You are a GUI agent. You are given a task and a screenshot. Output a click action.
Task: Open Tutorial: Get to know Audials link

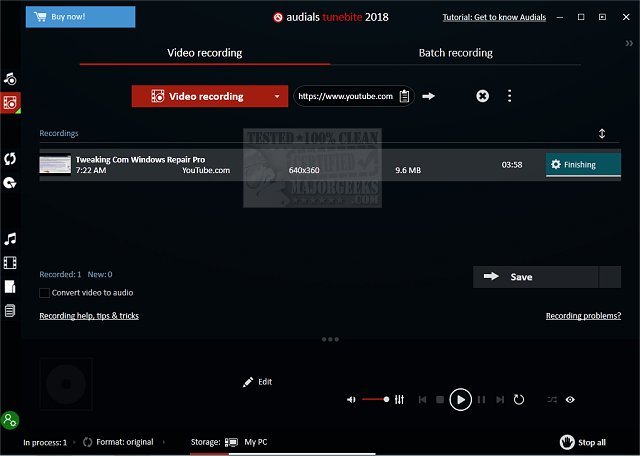494,17
